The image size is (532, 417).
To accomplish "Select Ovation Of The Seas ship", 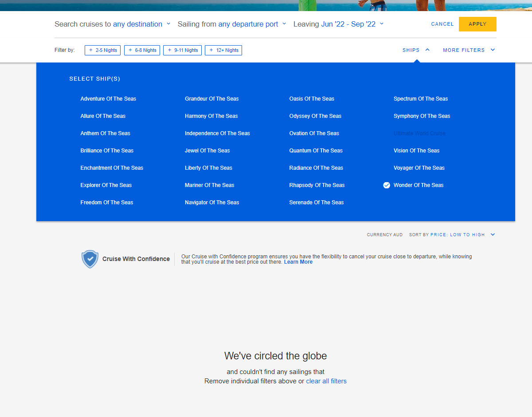I will tap(314, 133).
